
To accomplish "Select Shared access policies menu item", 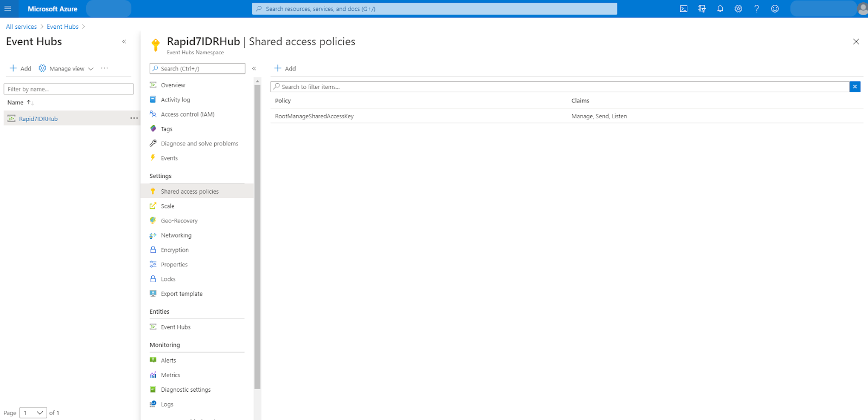I will click(197, 191).
